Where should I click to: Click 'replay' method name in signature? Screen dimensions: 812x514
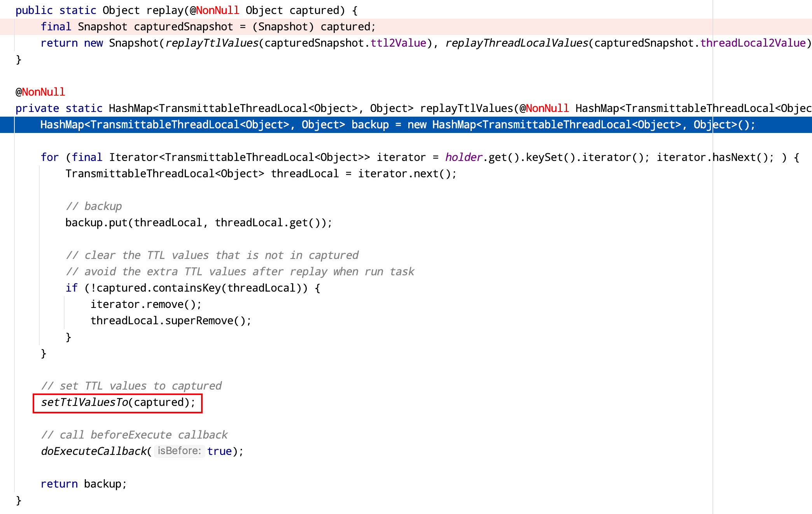point(165,10)
